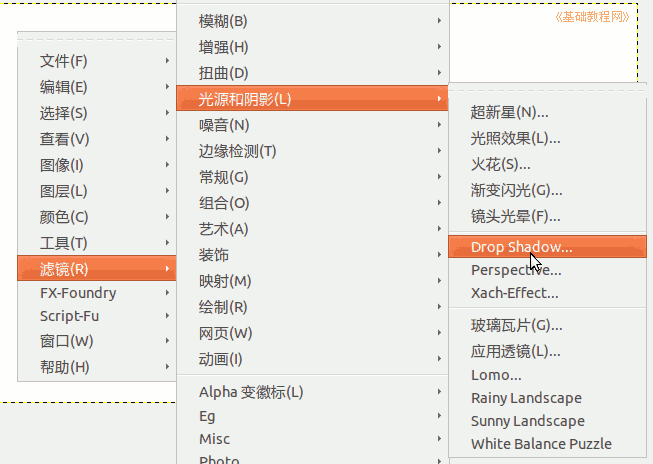
Task: Expand the 装饰 filter submenu
Action: [312, 255]
